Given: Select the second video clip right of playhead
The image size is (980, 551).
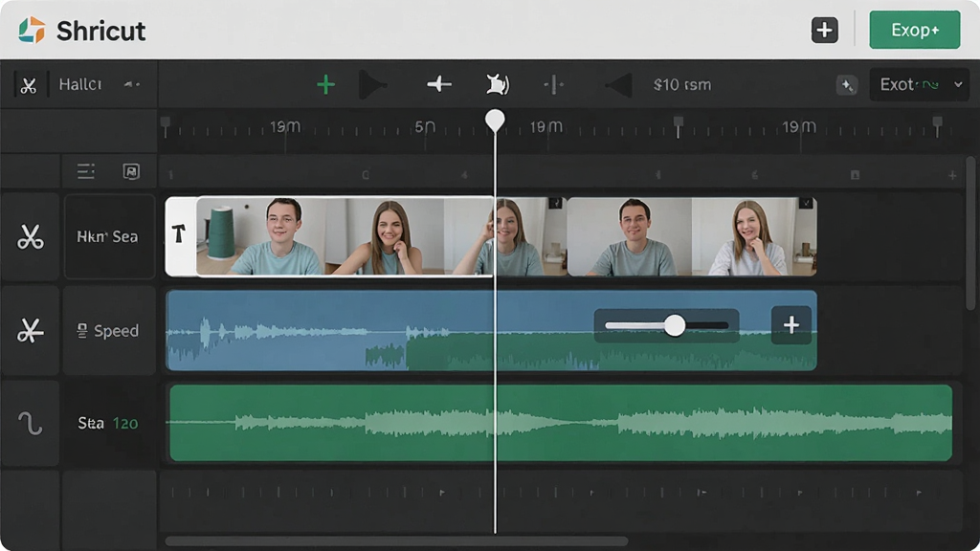Looking at the screenshot, I should click(691, 236).
